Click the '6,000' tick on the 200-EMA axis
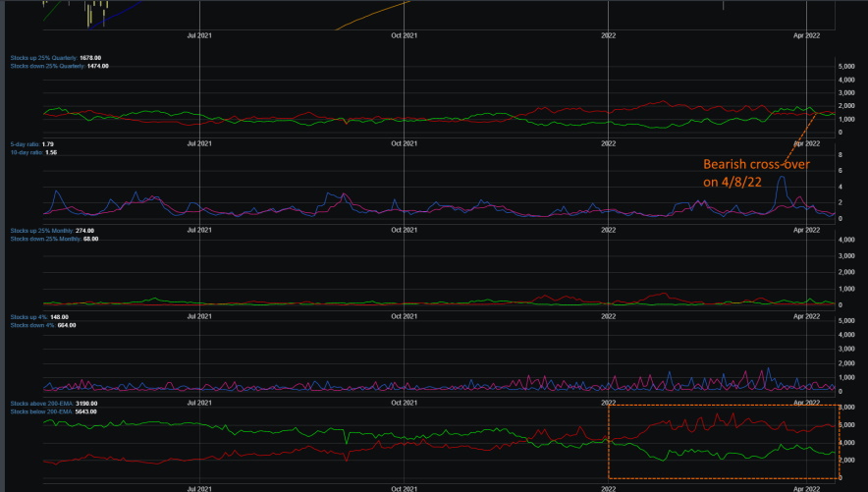This screenshot has height=492, width=868. pos(847,425)
